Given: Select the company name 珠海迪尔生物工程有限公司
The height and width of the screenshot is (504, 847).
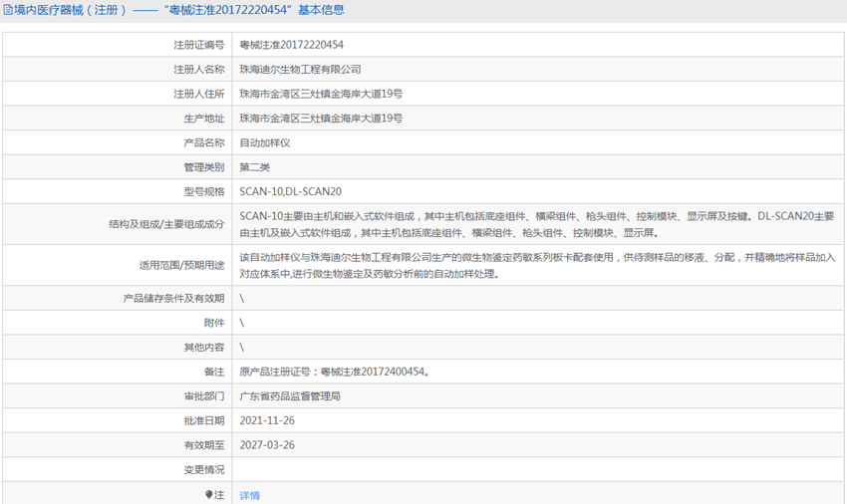Looking at the screenshot, I should click(x=300, y=69).
